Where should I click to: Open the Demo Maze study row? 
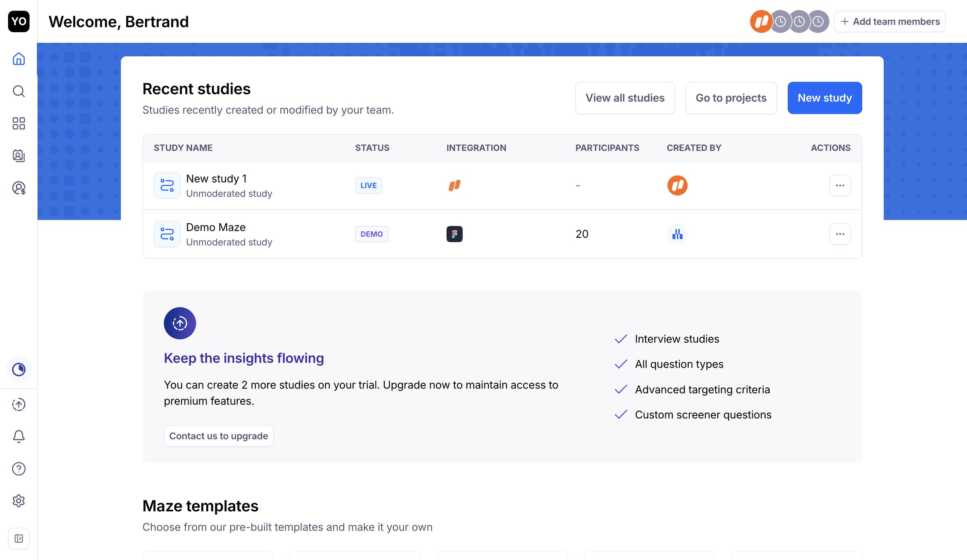click(502, 234)
